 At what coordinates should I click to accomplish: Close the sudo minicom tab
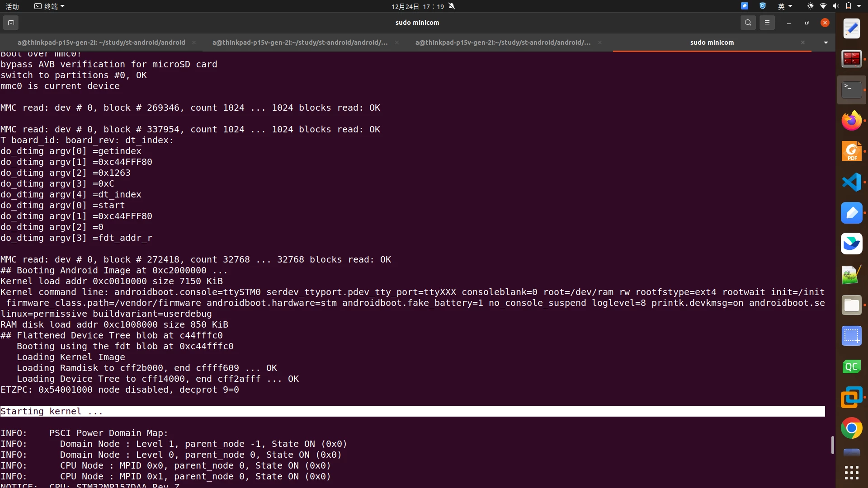coord(803,42)
